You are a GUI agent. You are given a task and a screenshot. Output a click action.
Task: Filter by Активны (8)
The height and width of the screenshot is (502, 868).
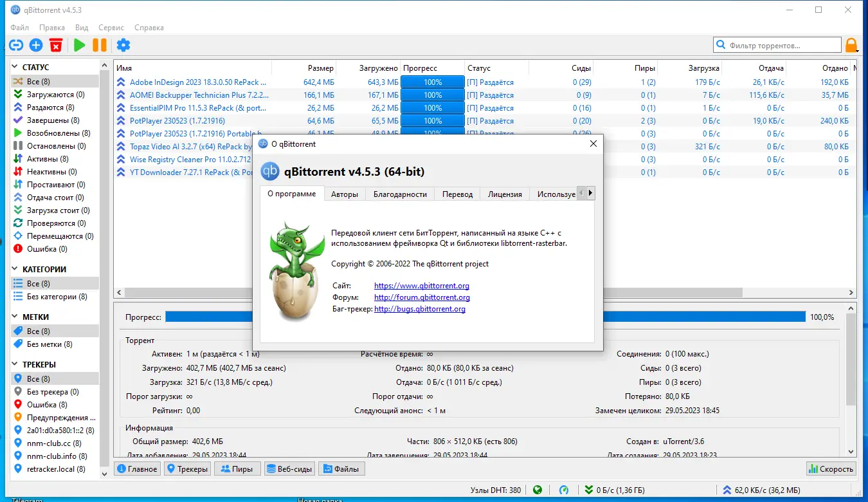[55, 159]
